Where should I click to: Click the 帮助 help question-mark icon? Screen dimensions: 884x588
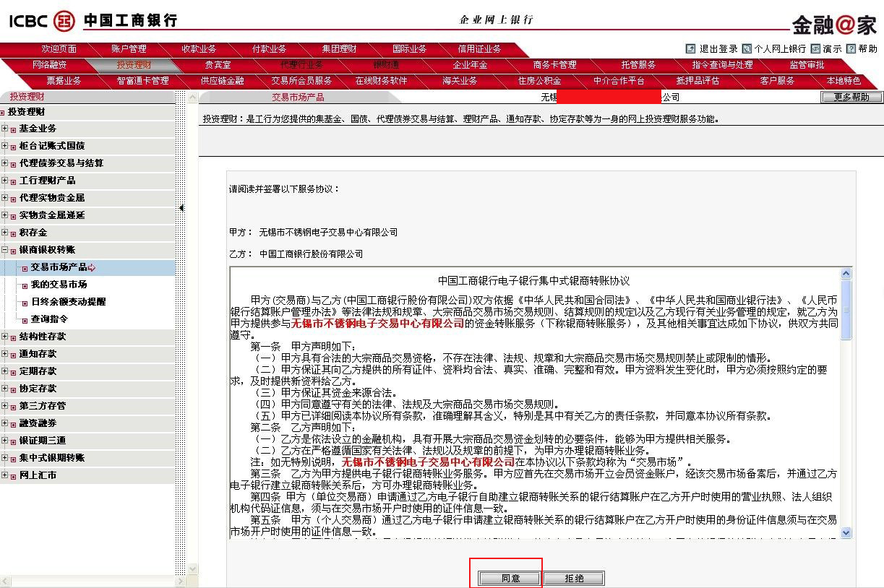[x=851, y=49]
